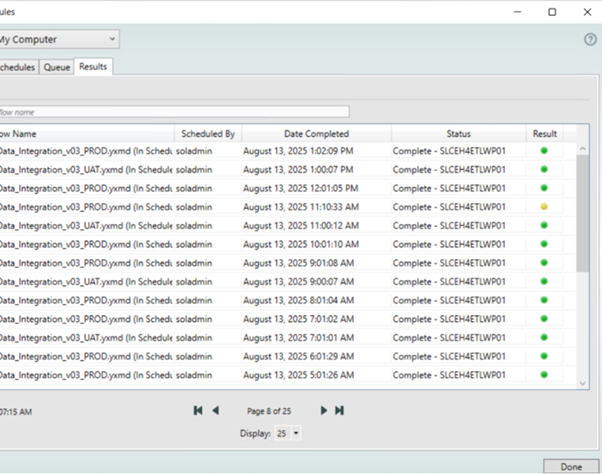
Task: Click green result dot for 5:01:26 AM row
Action: (x=544, y=375)
